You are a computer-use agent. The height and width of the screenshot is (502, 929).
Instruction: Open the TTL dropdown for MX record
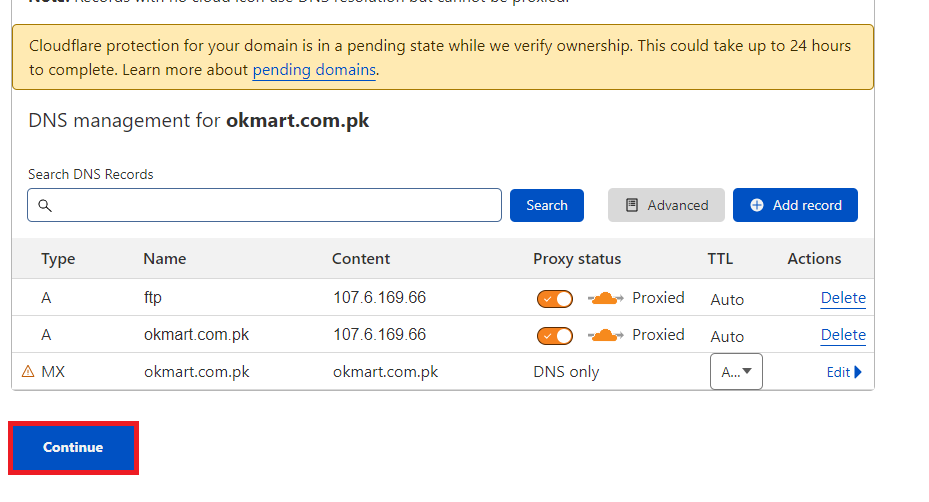point(736,372)
